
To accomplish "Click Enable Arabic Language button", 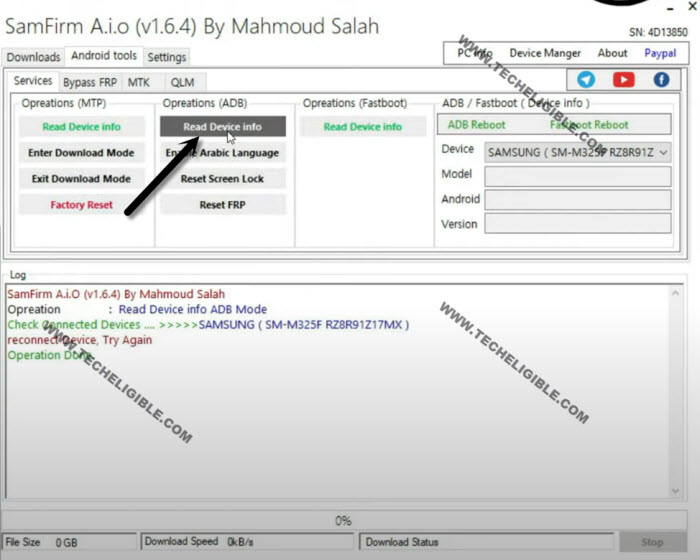I will [x=223, y=153].
